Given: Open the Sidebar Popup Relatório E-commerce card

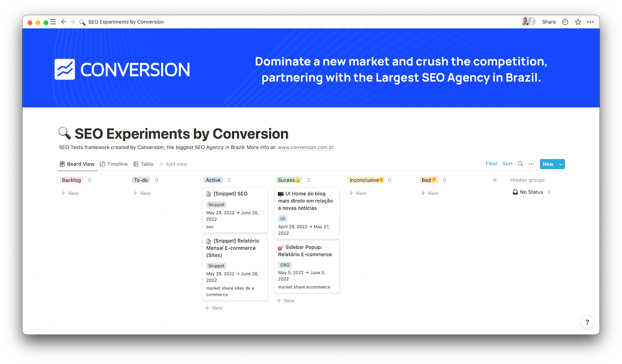Looking at the screenshot, I should pos(307,267).
